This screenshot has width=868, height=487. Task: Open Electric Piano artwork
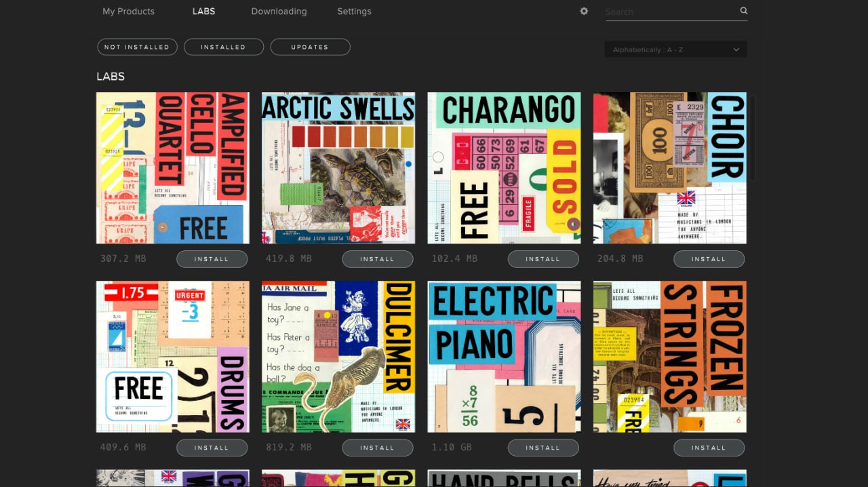click(504, 357)
